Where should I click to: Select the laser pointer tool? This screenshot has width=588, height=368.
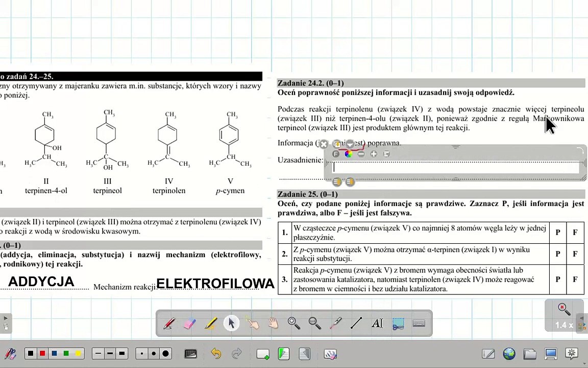coord(335,323)
